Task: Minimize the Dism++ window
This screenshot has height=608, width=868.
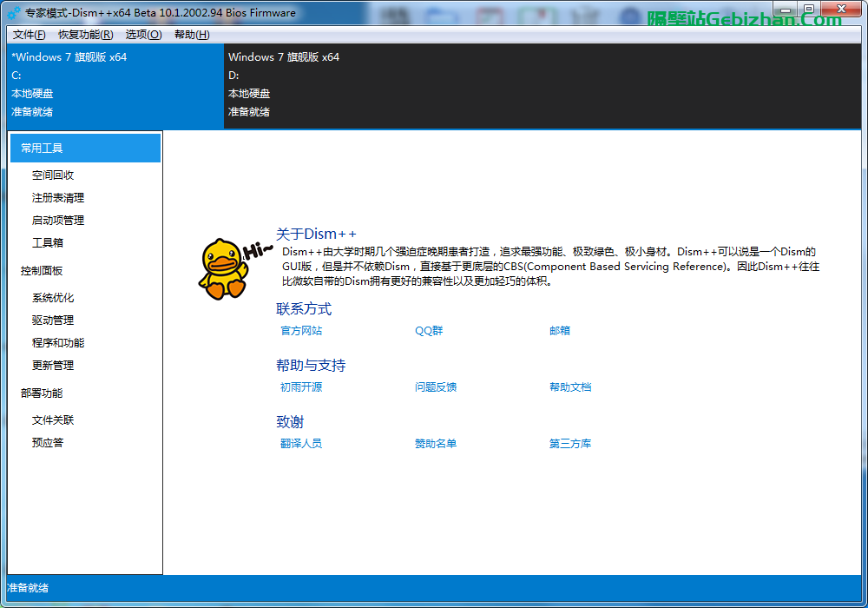Action: [x=785, y=9]
